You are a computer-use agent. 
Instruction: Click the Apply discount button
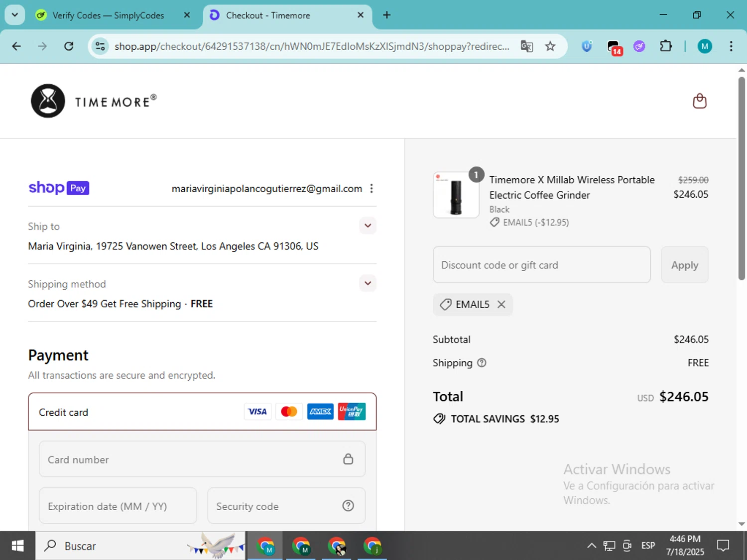coord(685,265)
